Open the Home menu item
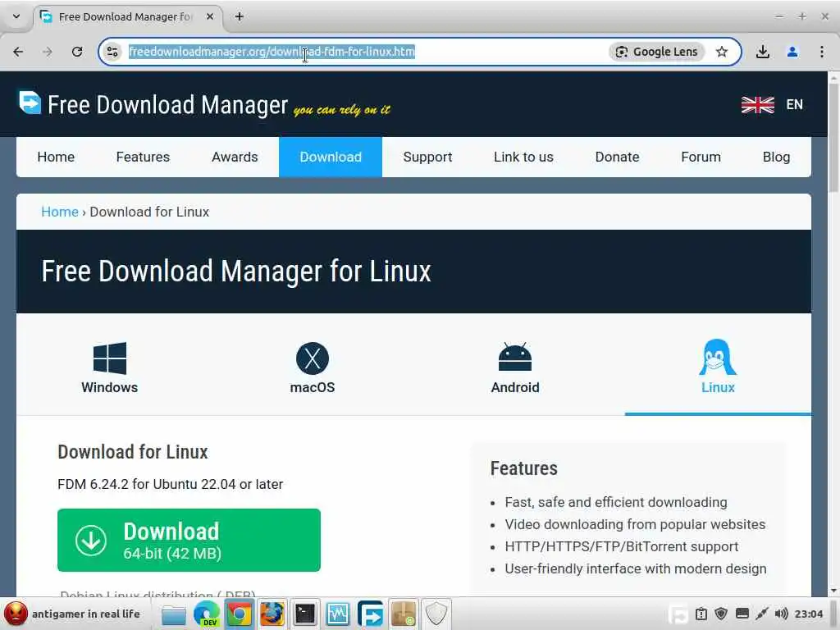 [56, 157]
